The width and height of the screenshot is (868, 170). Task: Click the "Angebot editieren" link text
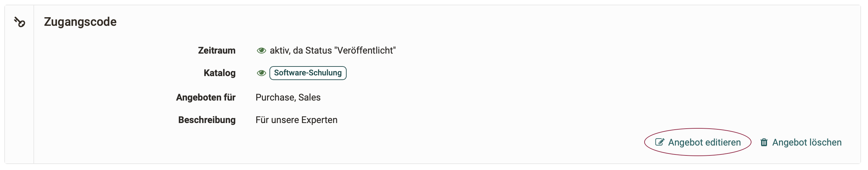(x=704, y=143)
